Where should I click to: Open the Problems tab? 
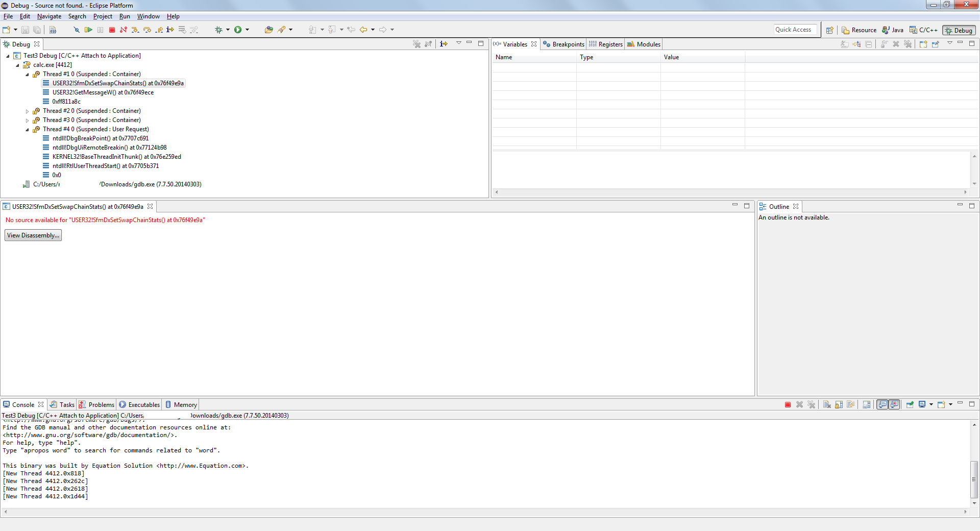click(x=96, y=405)
